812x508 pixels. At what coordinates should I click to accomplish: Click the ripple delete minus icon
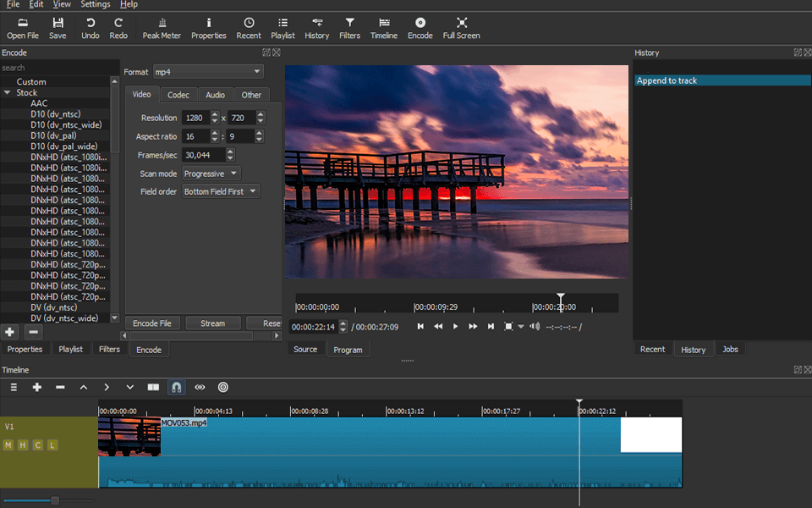[x=60, y=387]
